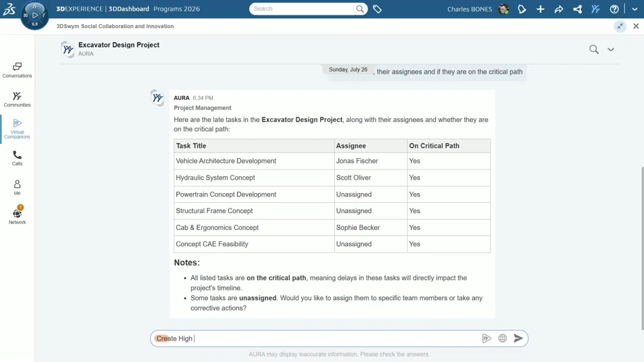The image size is (644, 362).
Task: Open the share arrow icon
Action: pyautogui.click(x=559, y=9)
